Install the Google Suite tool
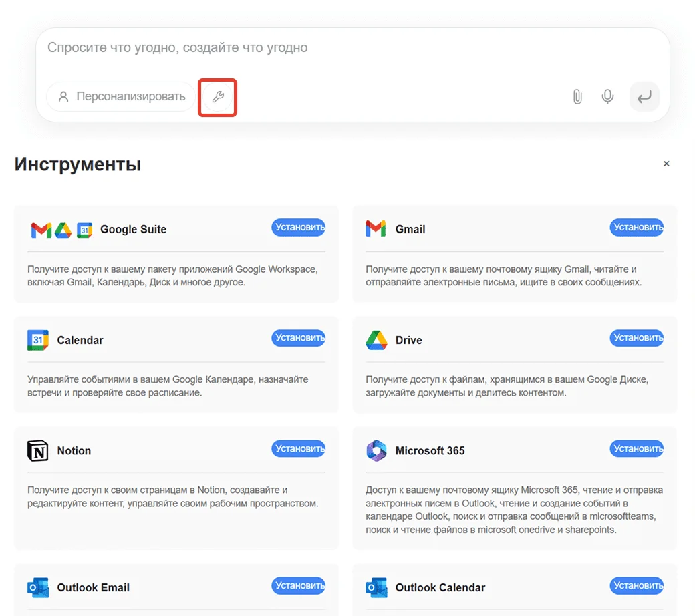The height and width of the screenshot is (616, 695). click(x=298, y=227)
